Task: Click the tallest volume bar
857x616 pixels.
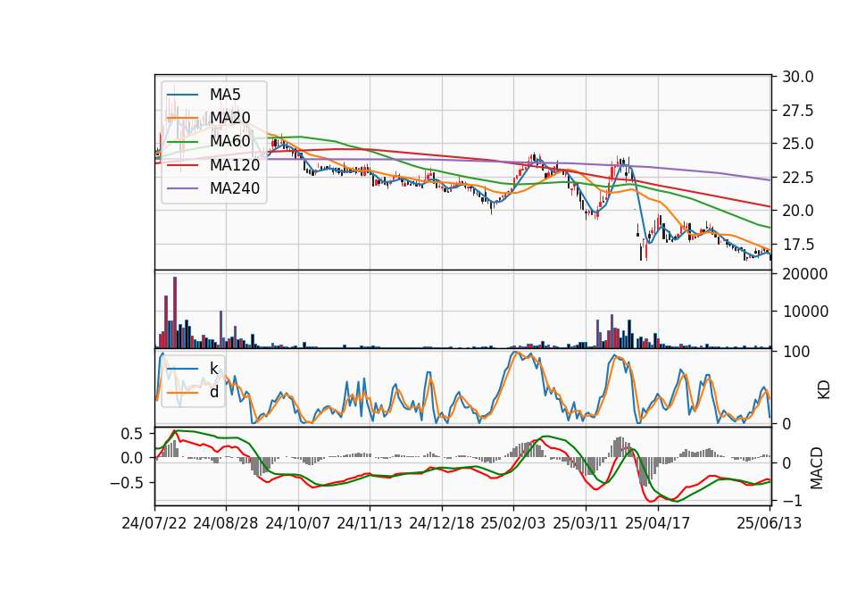Action: [x=175, y=312]
